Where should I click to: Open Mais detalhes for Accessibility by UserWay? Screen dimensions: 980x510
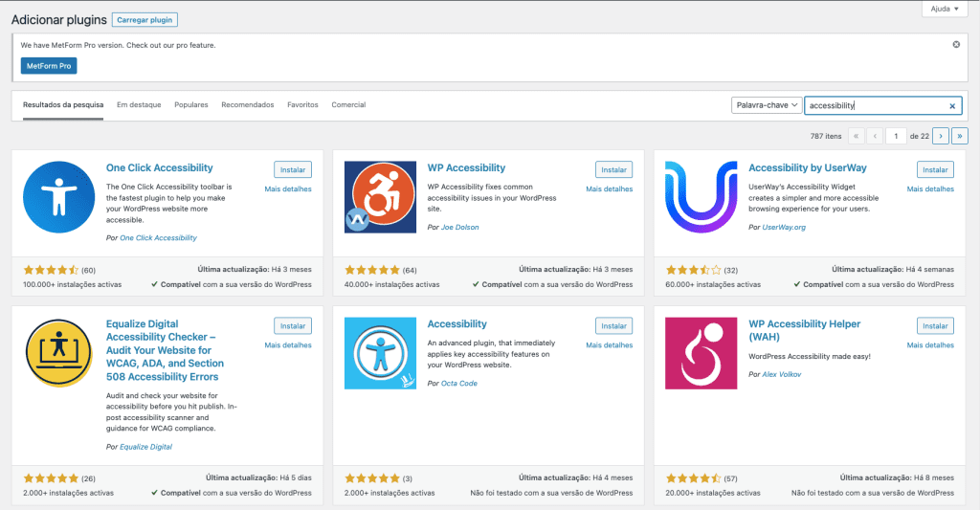930,188
